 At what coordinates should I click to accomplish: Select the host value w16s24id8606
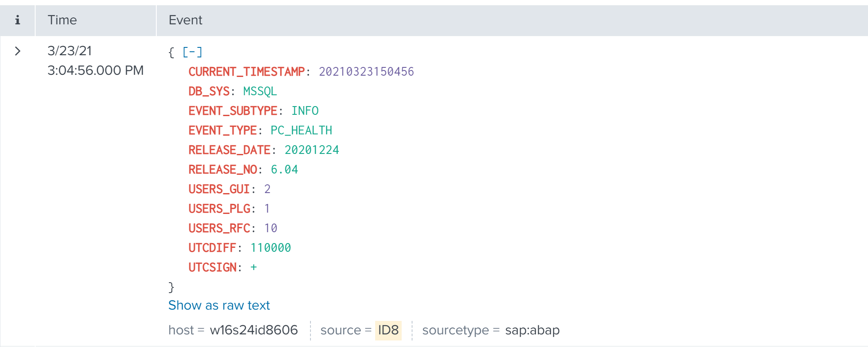[254, 330]
